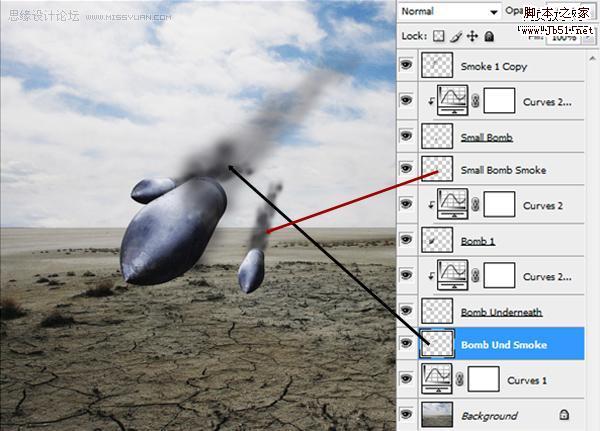This screenshot has height=431, width=600.
Task: Click the Background layer photo thumbnail
Action: click(x=437, y=415)
